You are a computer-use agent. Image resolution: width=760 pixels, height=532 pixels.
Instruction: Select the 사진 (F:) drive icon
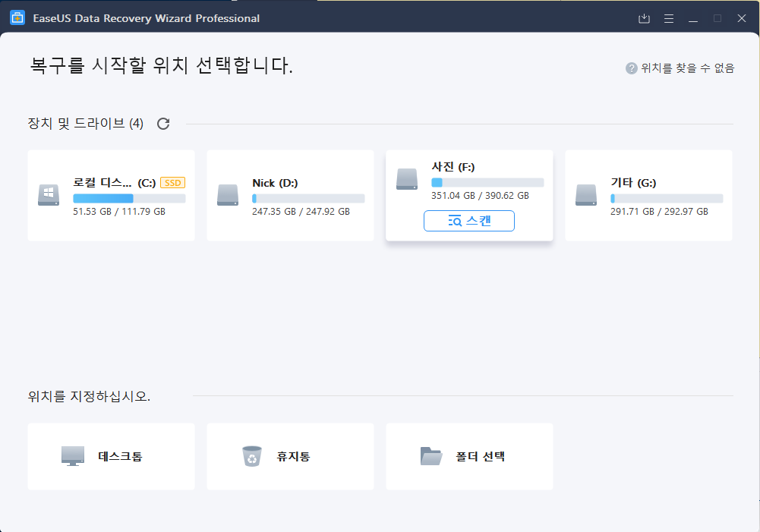tap(407, 179)
